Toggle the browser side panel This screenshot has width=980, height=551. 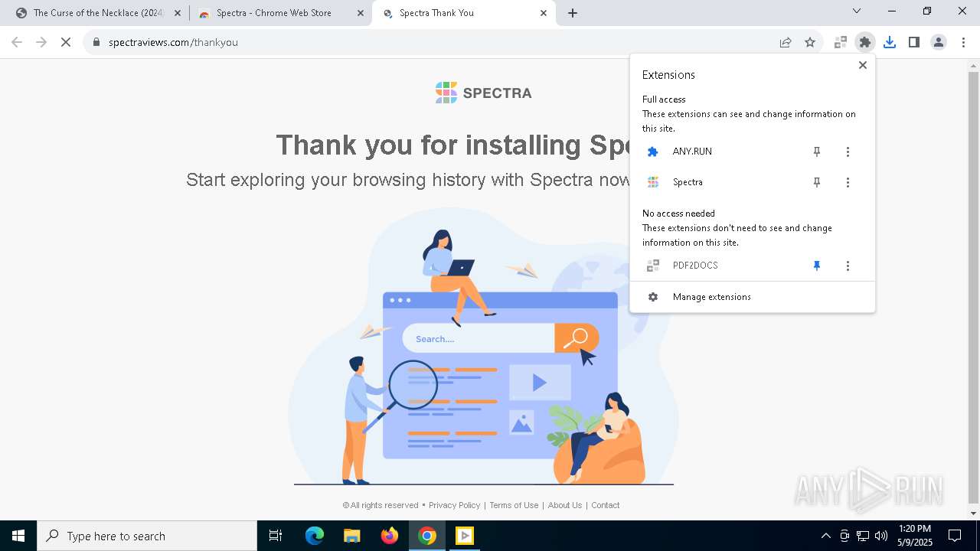914,42
